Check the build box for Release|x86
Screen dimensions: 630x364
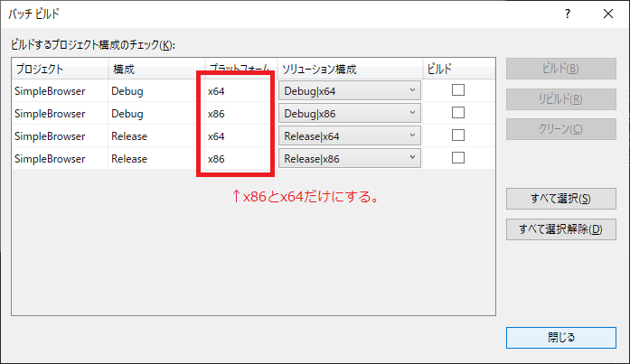[x=458, y=158]
